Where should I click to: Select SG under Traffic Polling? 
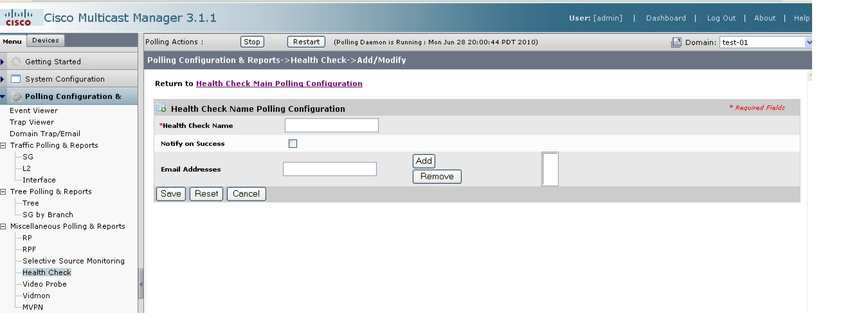[x=28, y=157]
